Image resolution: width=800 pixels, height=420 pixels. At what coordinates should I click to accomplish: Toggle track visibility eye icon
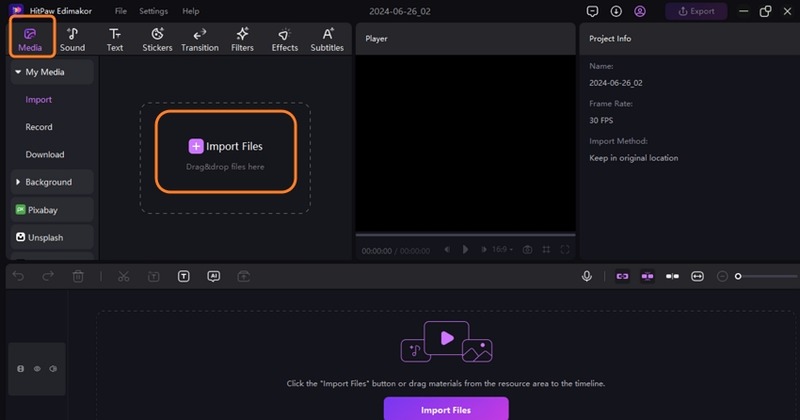coord(37,368)
